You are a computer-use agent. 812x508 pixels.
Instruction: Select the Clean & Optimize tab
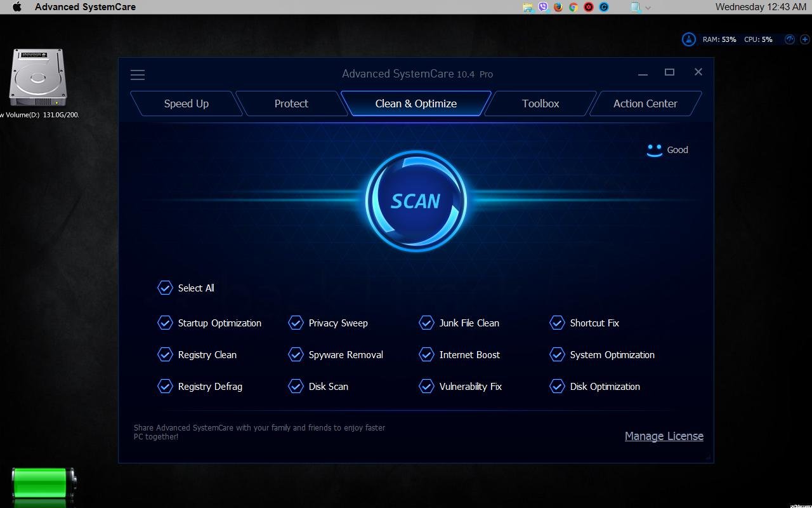(416, 104)
